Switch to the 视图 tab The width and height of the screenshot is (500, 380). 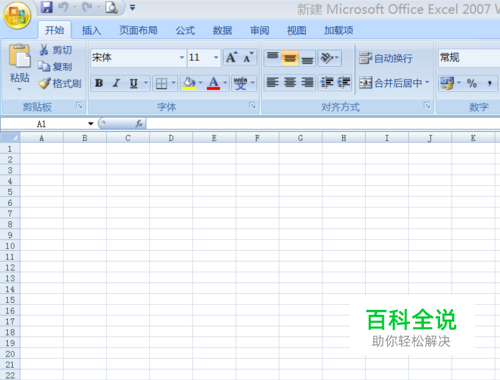click(x=296, y=30)
